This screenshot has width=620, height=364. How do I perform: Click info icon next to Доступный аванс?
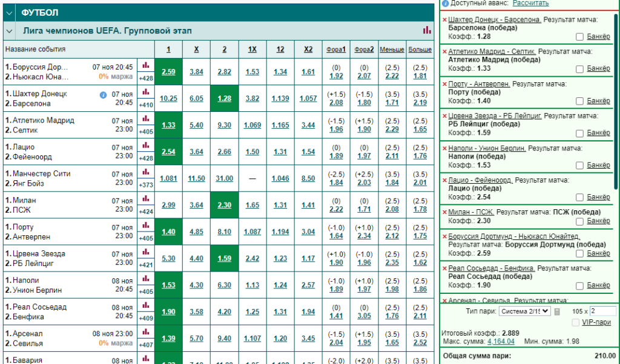445,4
